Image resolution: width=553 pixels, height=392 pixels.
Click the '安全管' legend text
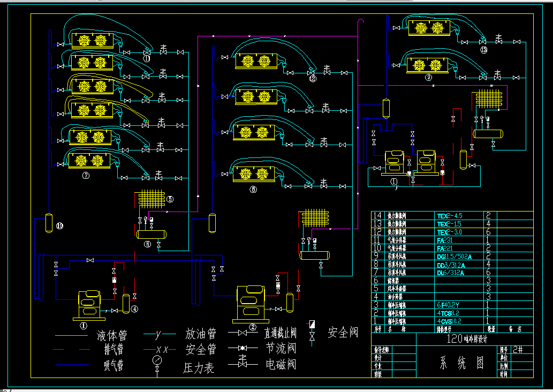(x=201, y=349)
